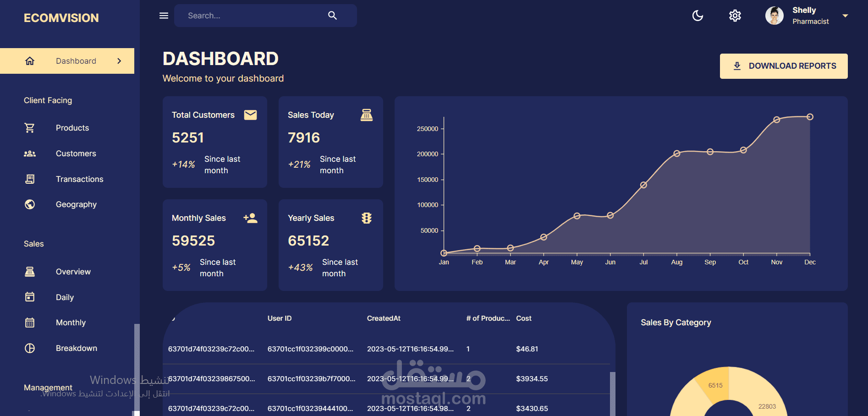Open the Monthly sales page
Viewport: 868px width, 416px height.
click(x=71, y=323)
